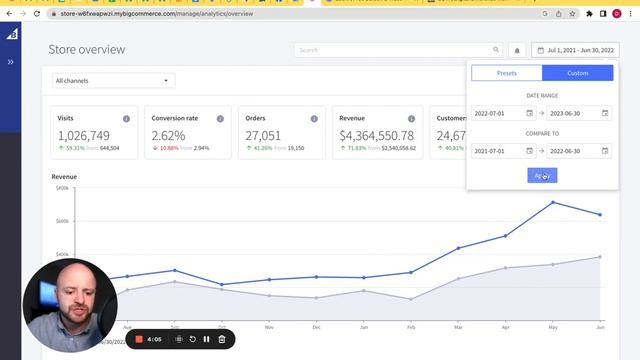
Task: Open the Google icon in address bar
Action: point(544,13)
